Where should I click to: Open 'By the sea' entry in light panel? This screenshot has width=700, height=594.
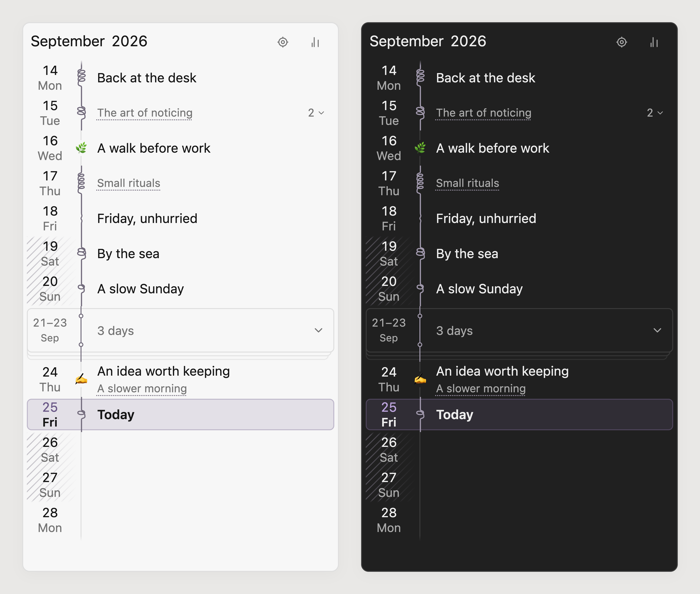pyautogui.click(x=128, y=254)
